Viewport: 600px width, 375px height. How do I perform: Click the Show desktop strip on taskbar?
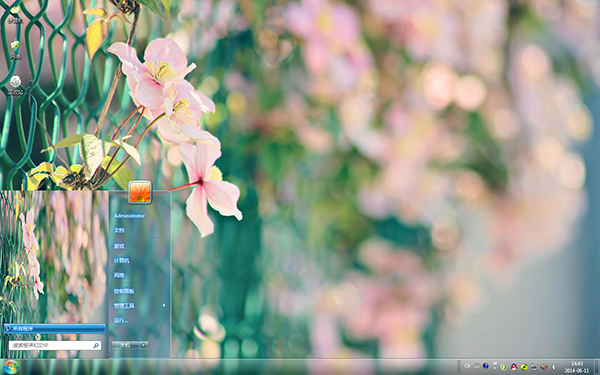click(x=597, y=367)
